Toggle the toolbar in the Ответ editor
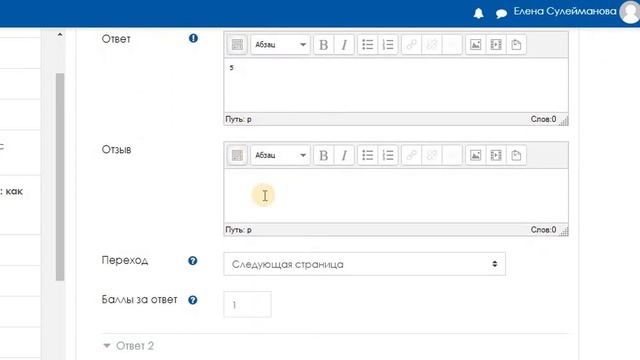The height and width of the screenshot is (360, 640). pyautogui.click(x=237, y=44)
